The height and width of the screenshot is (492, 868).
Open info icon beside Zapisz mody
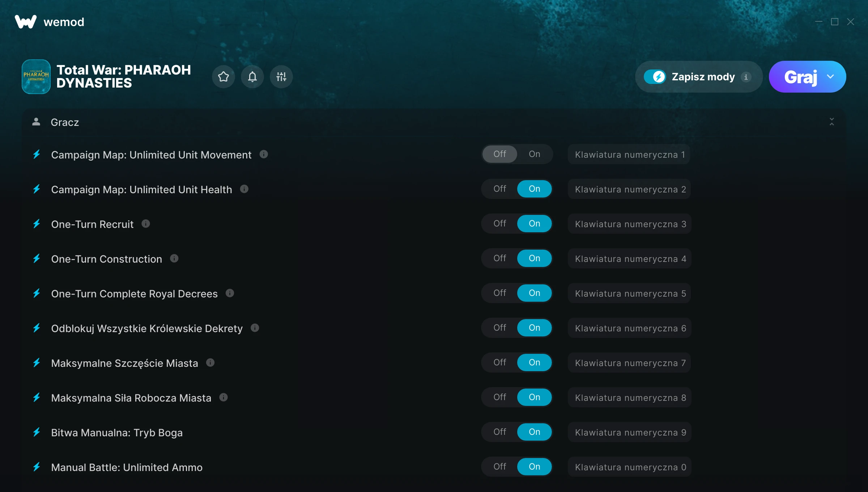746,77
